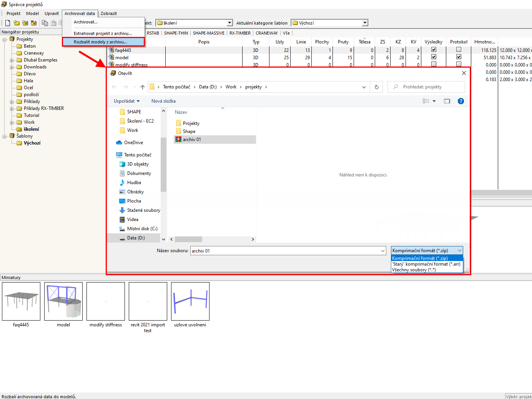532x399 pixels.
Task: Open Hudba in the dialog sidebar
Action: point(130,183)
